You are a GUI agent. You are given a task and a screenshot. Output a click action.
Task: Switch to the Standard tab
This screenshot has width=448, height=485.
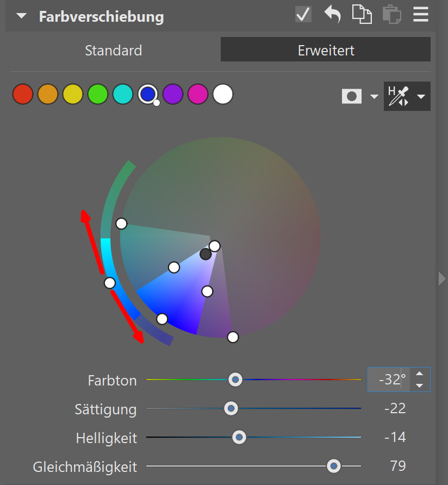113,51
